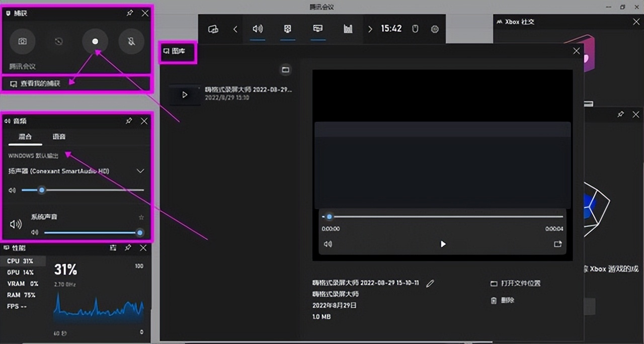Select the record-last-moment icon in Capture panel
Screen dimensions: 644x344
[58, 42]
